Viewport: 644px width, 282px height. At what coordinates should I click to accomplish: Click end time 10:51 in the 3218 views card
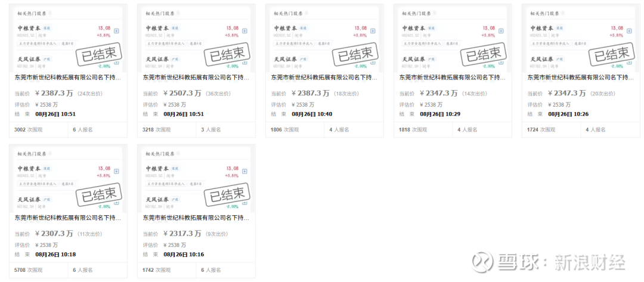[184, 114]
